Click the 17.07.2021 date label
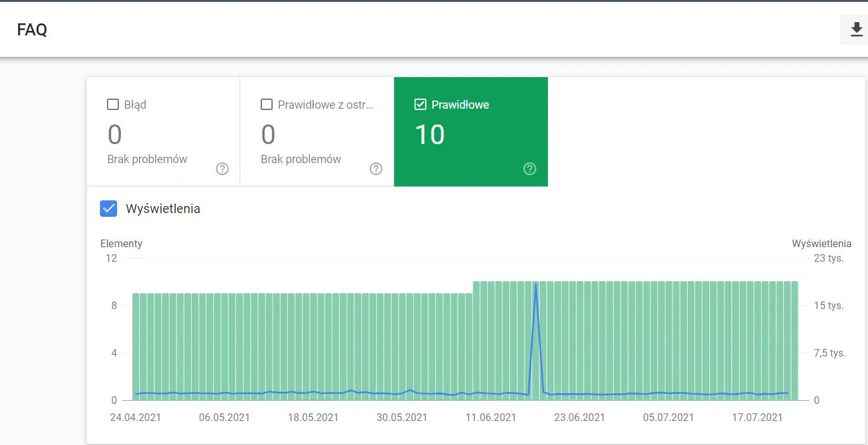This screenshot has width=868, height=445. 757,418
